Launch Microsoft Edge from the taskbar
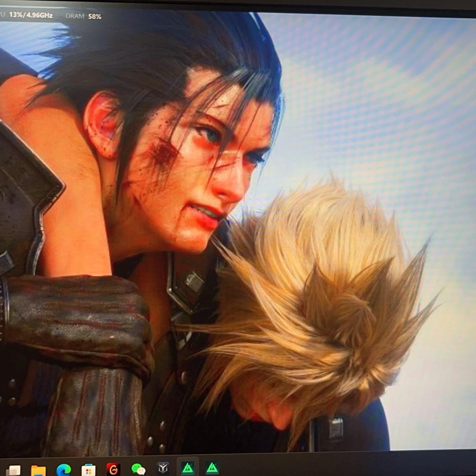Screen dimensions: 476x476 (63, 470)
